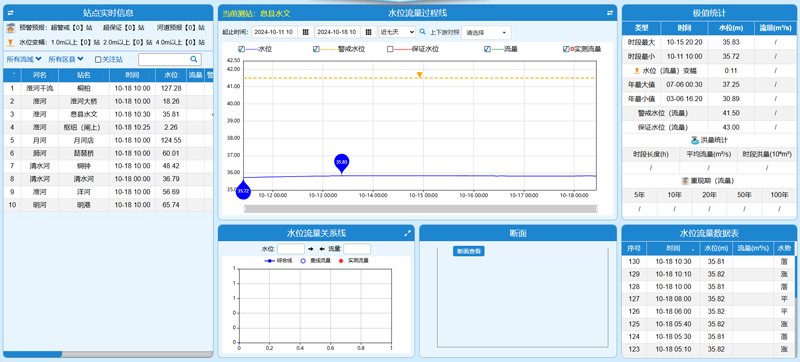800x362 pixels.
Task: Open the 近七天 time range dropdown
Action: [x=397, y=32]
